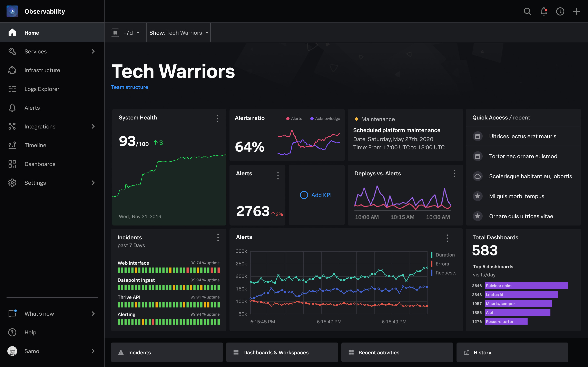Open the Team structure link
This screenshot has height=367, width=588.
[x=129, y=87]
